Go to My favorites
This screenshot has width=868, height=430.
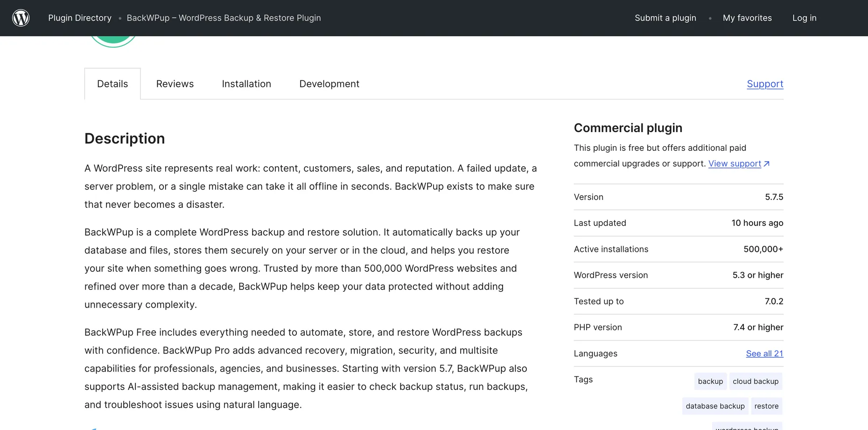pos(747,18)
